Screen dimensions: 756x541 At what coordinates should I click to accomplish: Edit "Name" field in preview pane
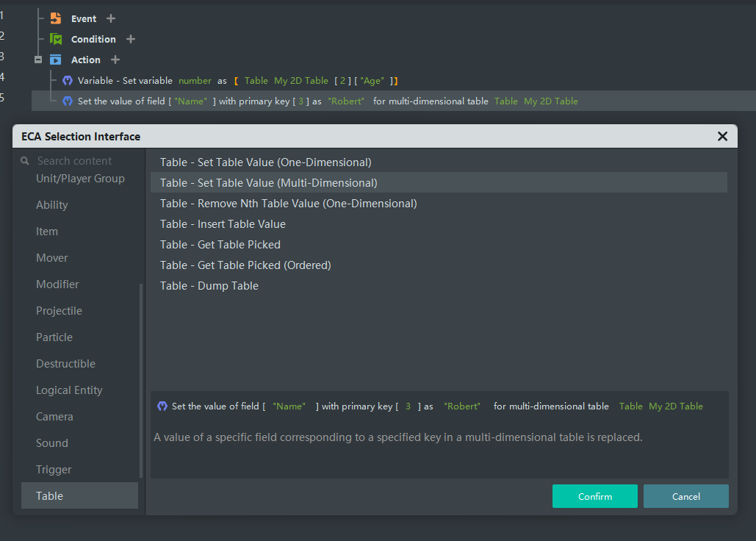(x=289, y=406)
